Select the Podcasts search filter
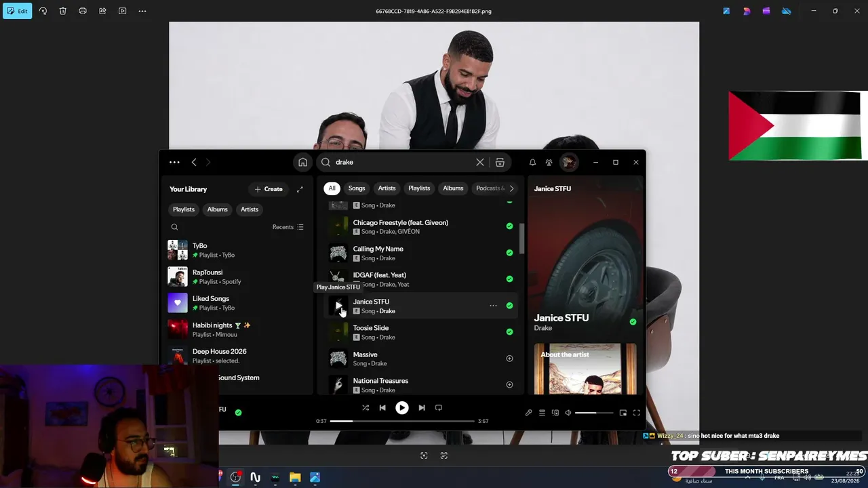The image size is (868, 488). tap(490, 188)
